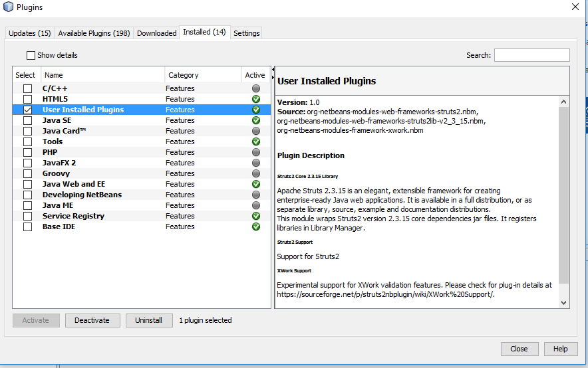
Task: Switch to the Updates (15) tab
Action: click(x=30, y=33)
